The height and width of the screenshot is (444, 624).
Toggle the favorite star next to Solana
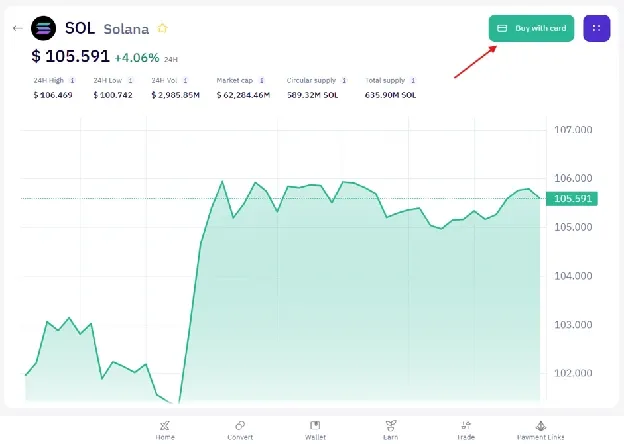point(162,28)
